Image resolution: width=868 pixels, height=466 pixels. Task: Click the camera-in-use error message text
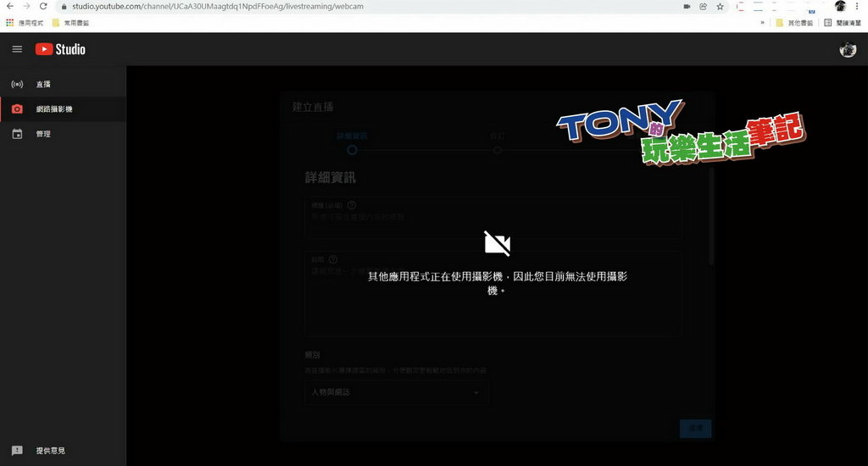pyautogui.click(x=497, y=283)
